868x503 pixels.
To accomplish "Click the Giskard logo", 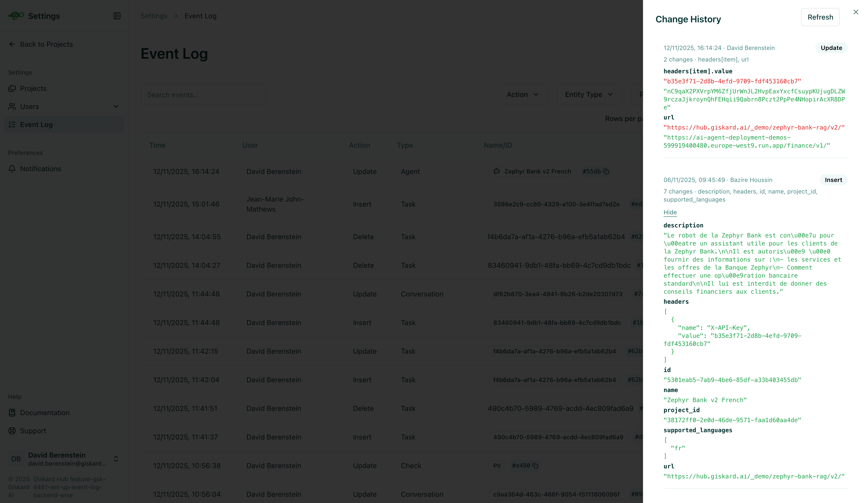I will pos(16,16).
